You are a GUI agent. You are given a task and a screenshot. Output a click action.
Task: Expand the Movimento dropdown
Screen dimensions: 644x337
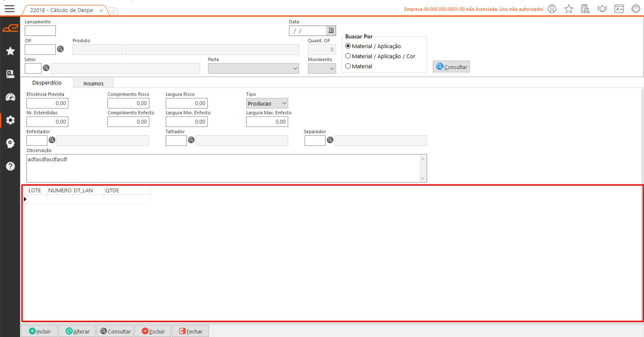(332, 68)
